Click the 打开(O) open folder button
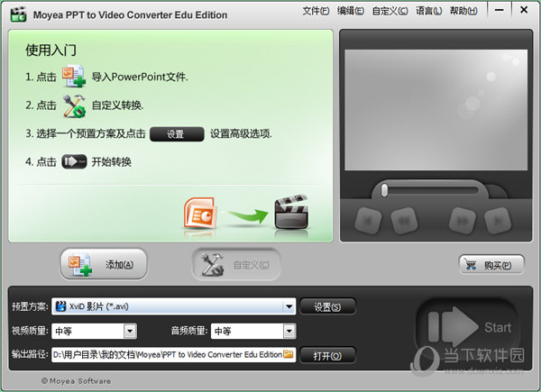Image resolution: width=541 pixels, height=392 pixels. point(327,355)
